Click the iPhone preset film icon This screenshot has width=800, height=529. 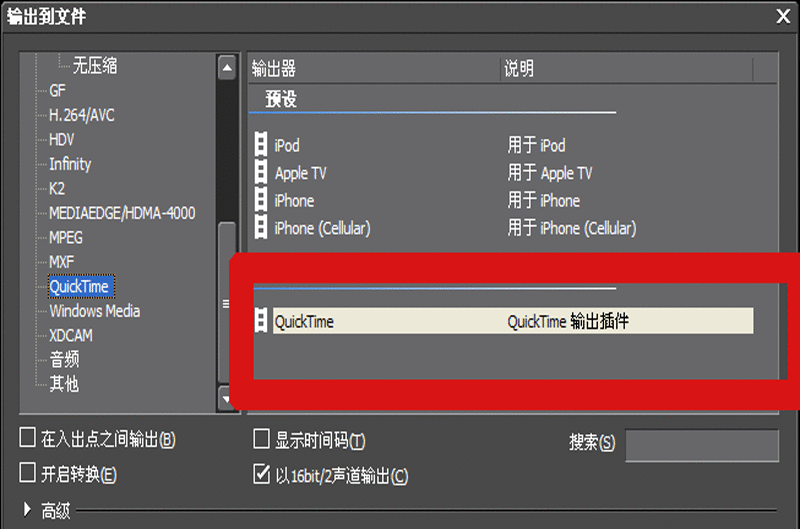click(x=261, y=200)
